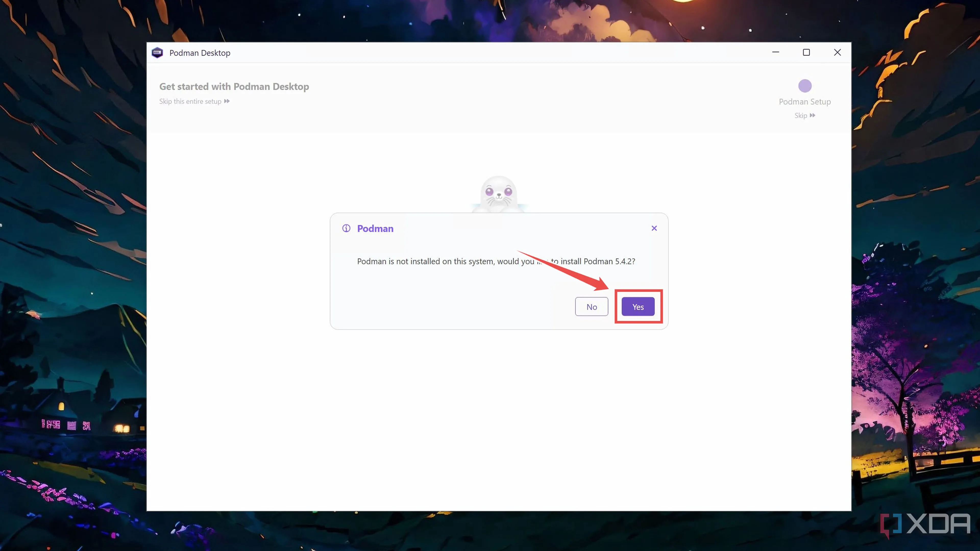Select the Podman Setup step circle

(805, 86)
